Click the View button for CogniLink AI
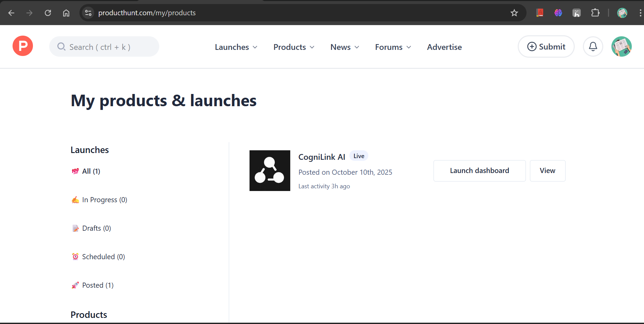This screenshot has width=644, height=324. coord(548,171)
